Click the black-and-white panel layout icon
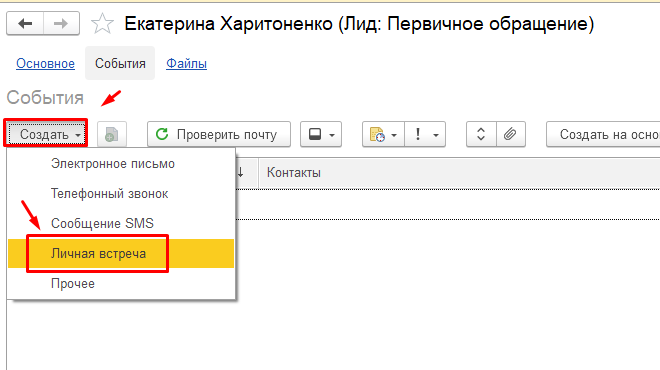The image size is (660, 370). [x=315, y=134]
